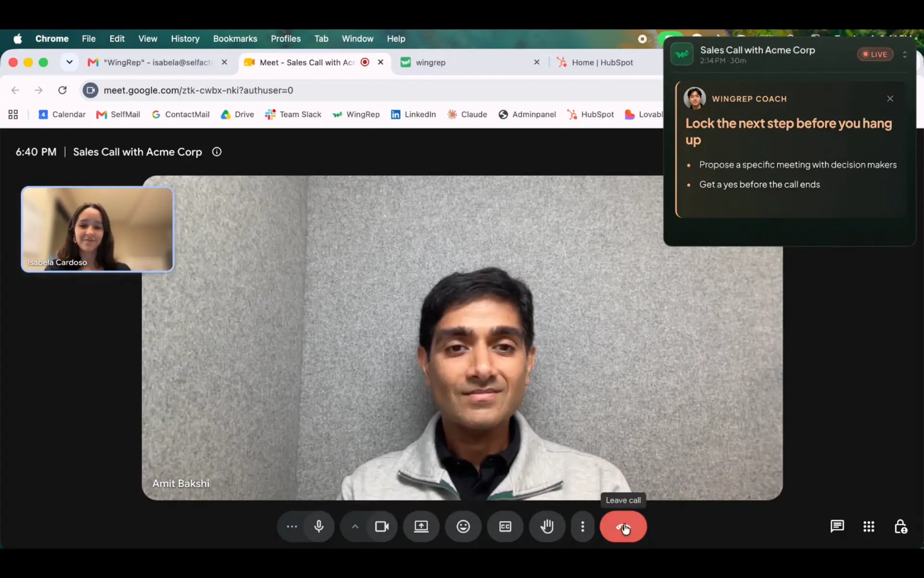Open the Team Slack bookmark
Image resolution: width=924 pixels, height=578 pixels.
point(293,115)
